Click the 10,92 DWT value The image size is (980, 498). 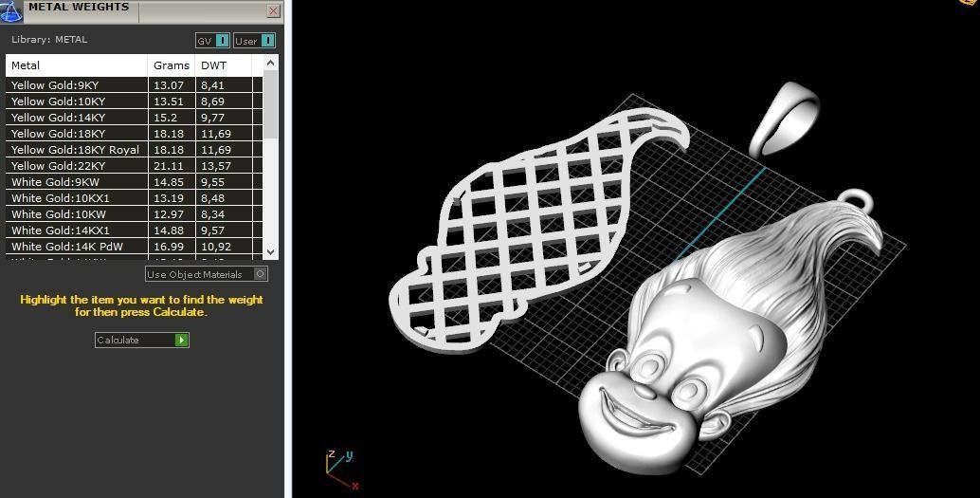[x=216, y=248]
